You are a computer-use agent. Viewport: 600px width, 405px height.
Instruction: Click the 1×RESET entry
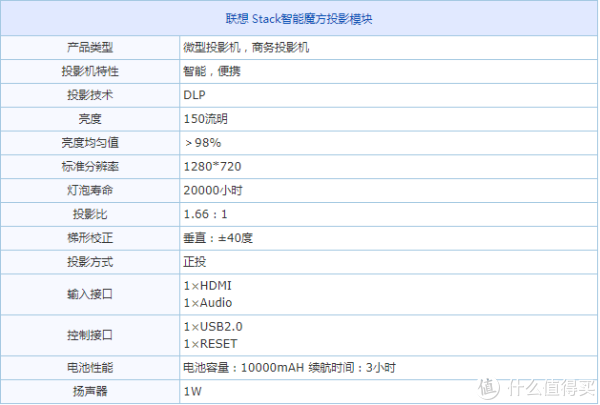tap(210, 344)
